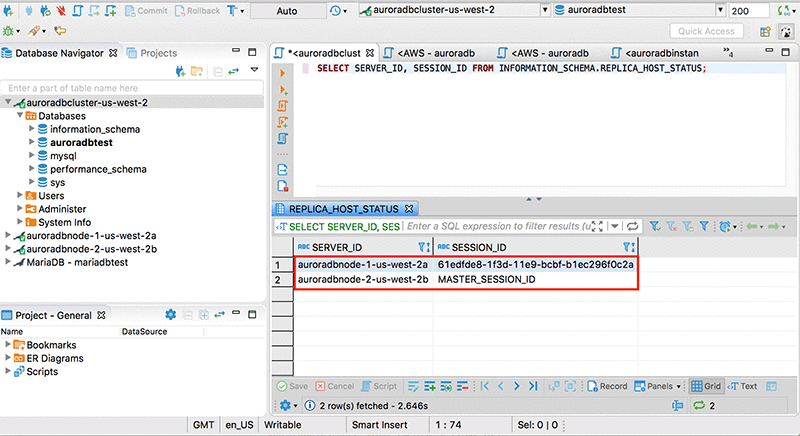Click the navigator new connection plug icon
This screenshot has width=800, height=436.
180,71
